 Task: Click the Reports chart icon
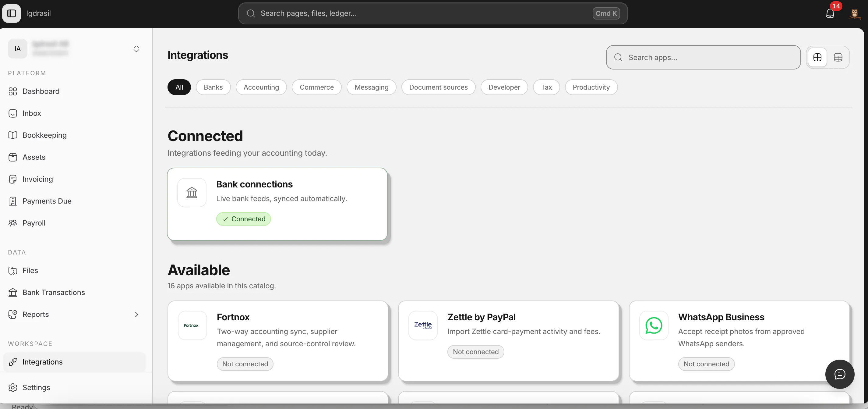pos(13,314)
